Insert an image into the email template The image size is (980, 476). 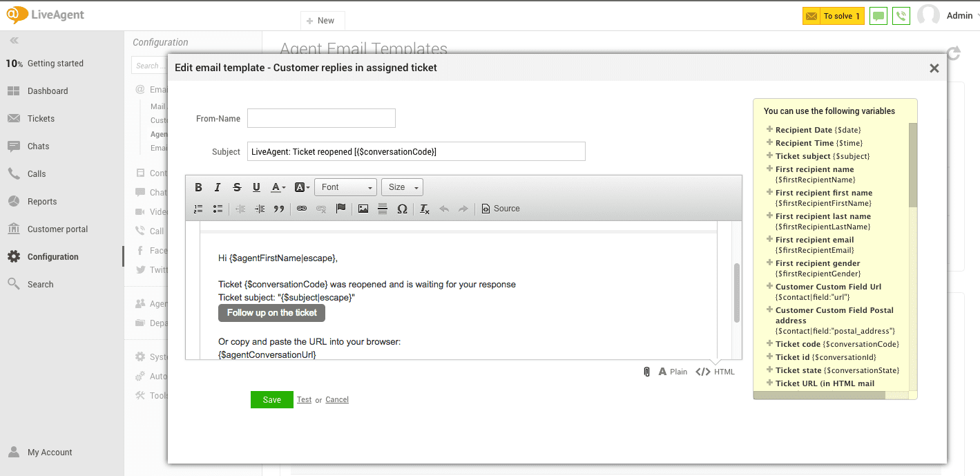click(363, 209)
